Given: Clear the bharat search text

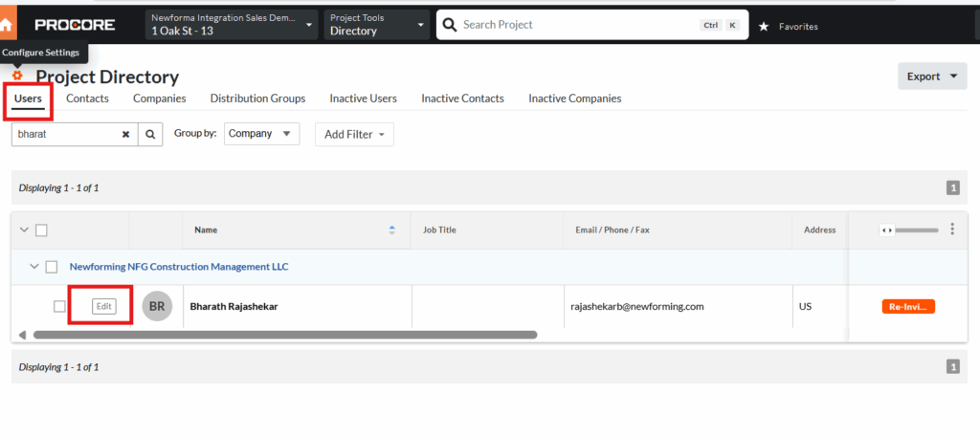Looking at the screenshot, I should point(125,134).
